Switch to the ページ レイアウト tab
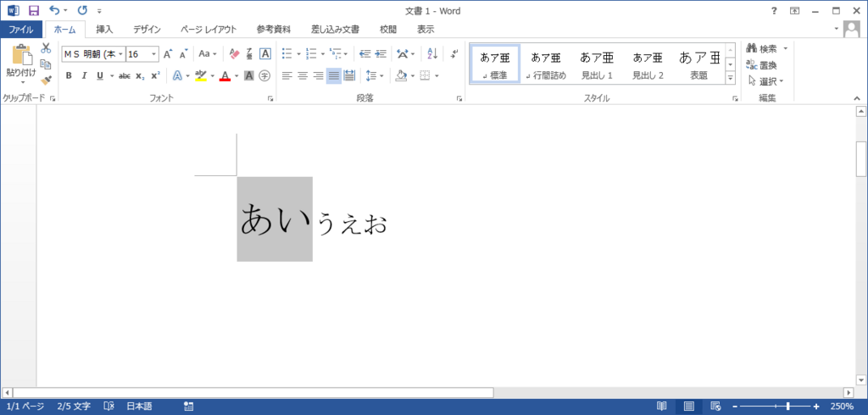 click(x=209, y=30)
